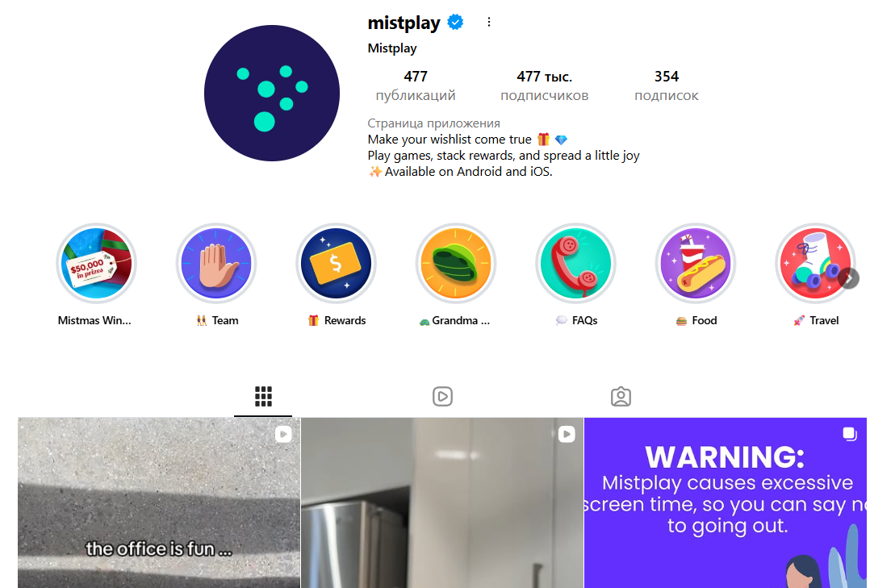The width and height of the screenshot is (895, 588).
Task: Open the Rewards highlight with dollar icon
Action: [x=337, y=264]
